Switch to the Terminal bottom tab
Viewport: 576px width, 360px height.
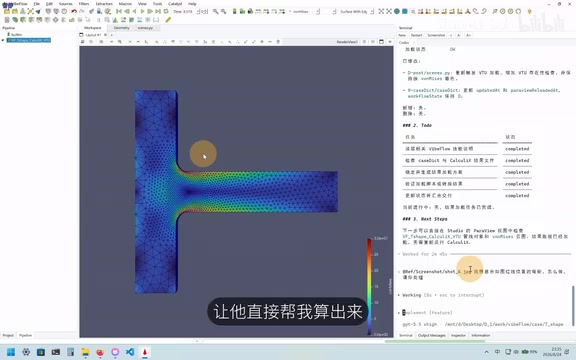coord(406,335)
